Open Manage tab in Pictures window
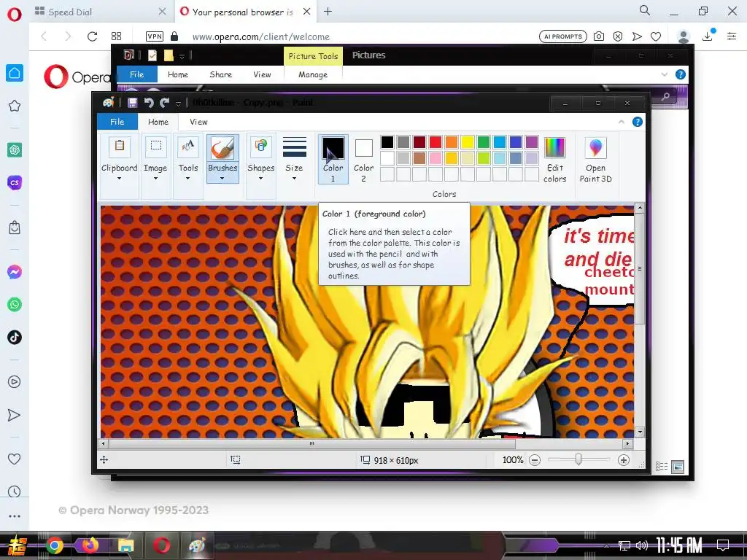Image resolution: width=747 pixels, height=560 pixels. [313, 74]
